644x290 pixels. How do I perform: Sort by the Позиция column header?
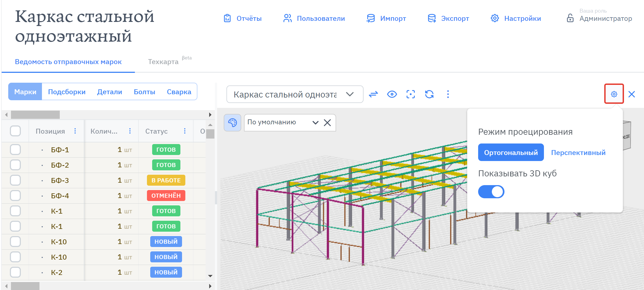pyautogui.click(x=50, y=131)
